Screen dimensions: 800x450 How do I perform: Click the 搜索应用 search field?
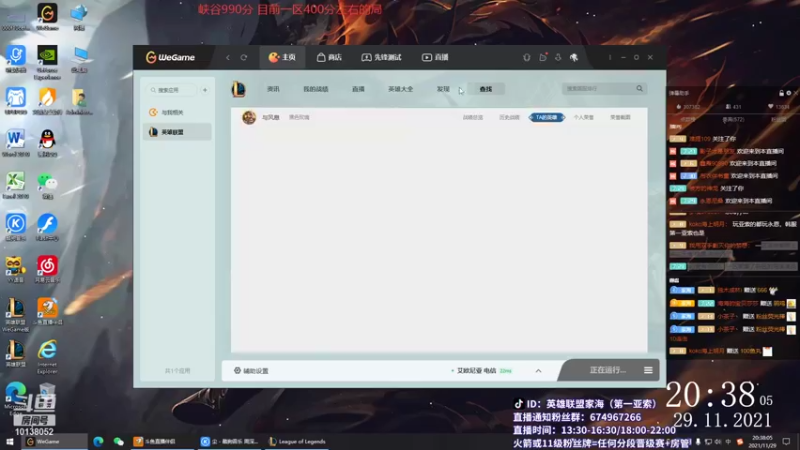pyautogui.click(x=171, y=90)
